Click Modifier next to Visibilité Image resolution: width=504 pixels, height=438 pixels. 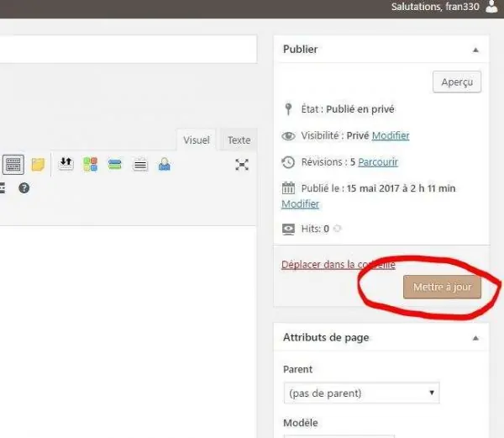(x=391, y=135)
